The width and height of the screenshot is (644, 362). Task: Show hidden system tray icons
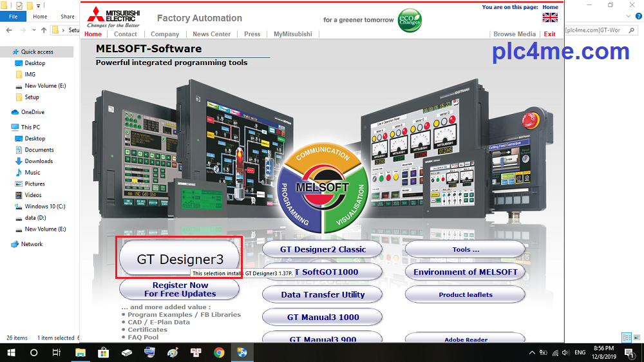click(532, 352)
